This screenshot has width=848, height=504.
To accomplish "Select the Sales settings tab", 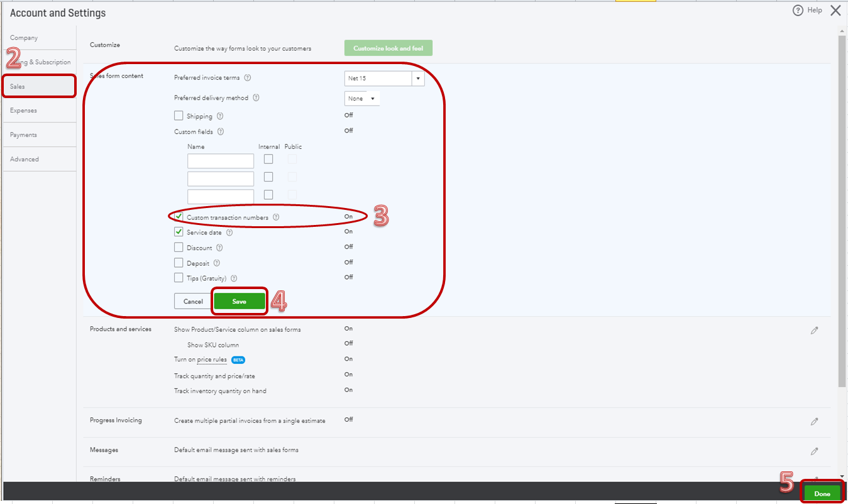I will [x=39, y=86].
